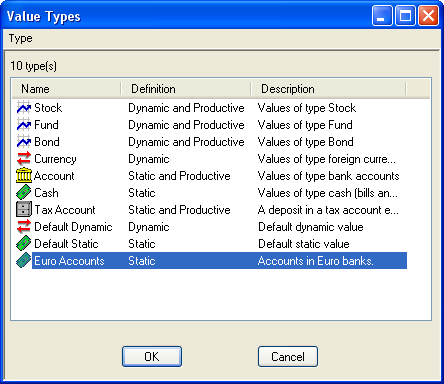444x384 pixels.
Task: Click the Tax Account cabinet icon
Action: [24, 210]
